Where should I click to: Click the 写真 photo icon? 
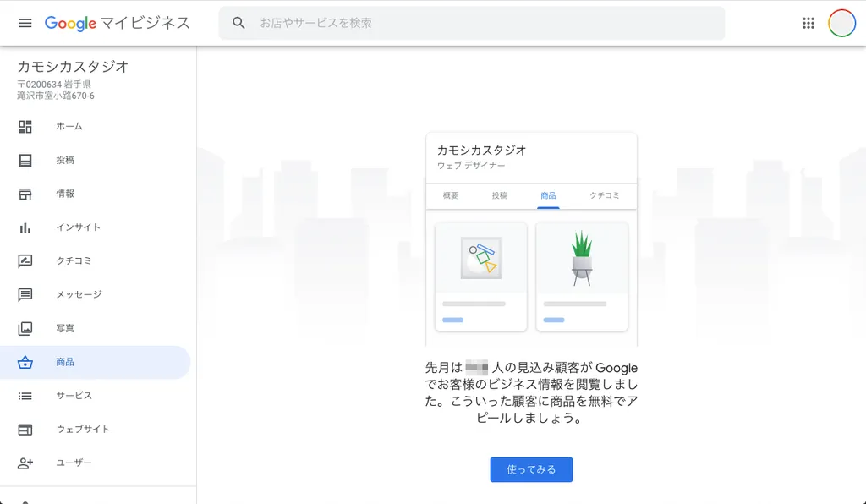(x=25, y=328)
